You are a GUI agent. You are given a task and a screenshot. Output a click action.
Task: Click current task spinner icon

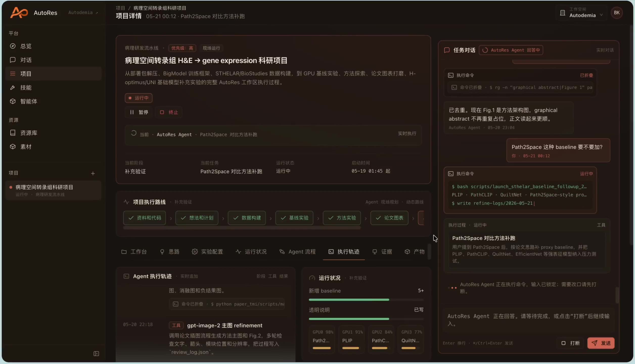[133, 133]
